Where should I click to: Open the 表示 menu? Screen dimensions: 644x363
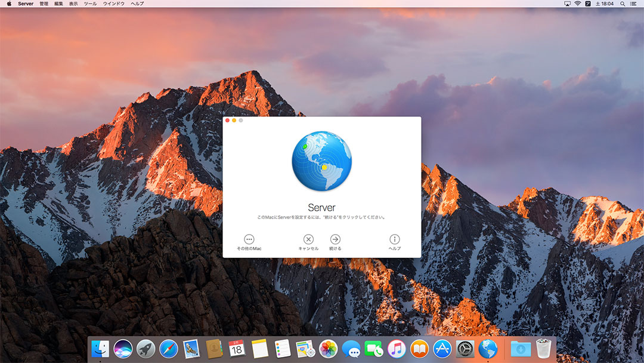[x=73, y=4]
